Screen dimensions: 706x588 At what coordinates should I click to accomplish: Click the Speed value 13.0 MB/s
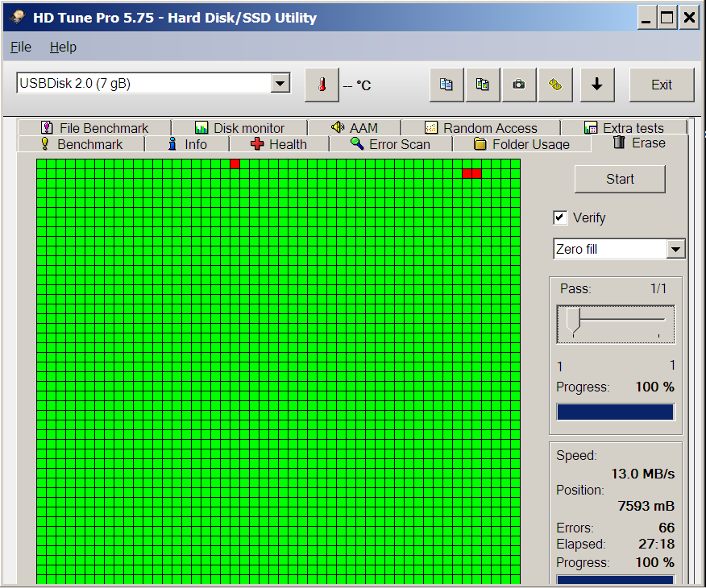[x=642, y=474]
